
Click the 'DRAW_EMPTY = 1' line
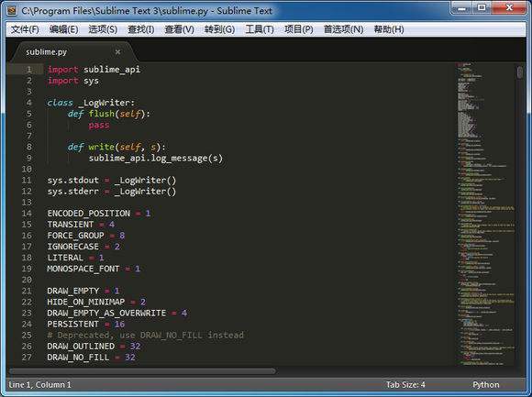coord(83,291)
